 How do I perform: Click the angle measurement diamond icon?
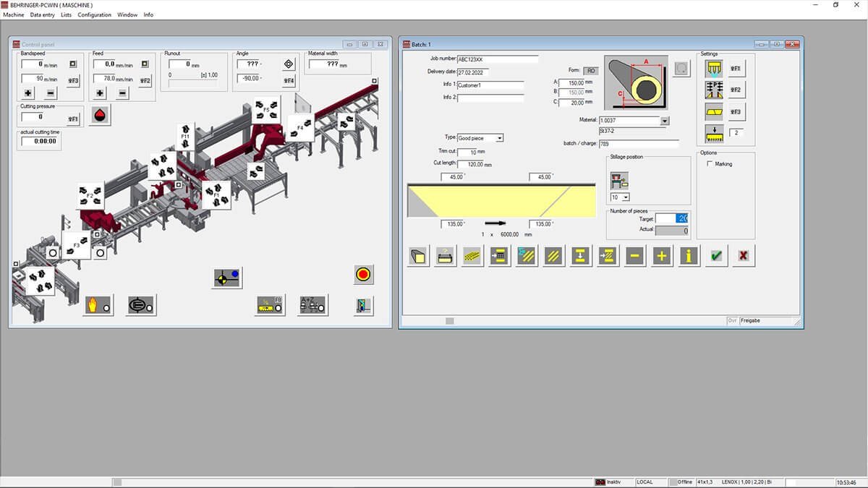click(x=289, y=64)
